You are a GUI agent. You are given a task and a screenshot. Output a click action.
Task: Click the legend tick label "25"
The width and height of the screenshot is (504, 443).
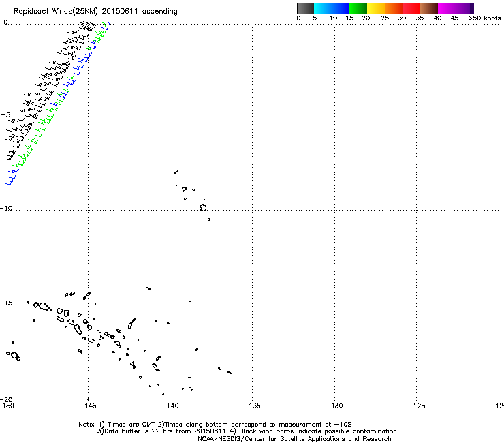[385, 18]
